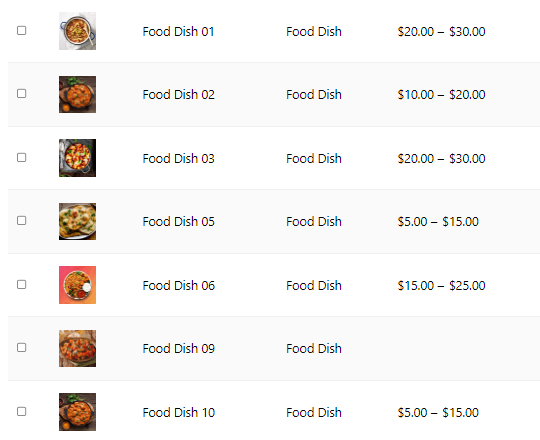Image resolution: width=540 pixels, height=440 pixels.
Task: Check the Food Dish 03 checkbox
Action: pos(21,157)
